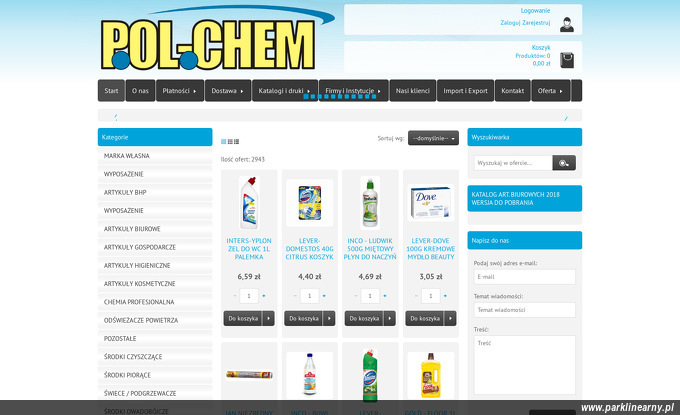Select the Artykuły BHP category
Viewport: 680px width, 415px height.
[x=155, y=192]
